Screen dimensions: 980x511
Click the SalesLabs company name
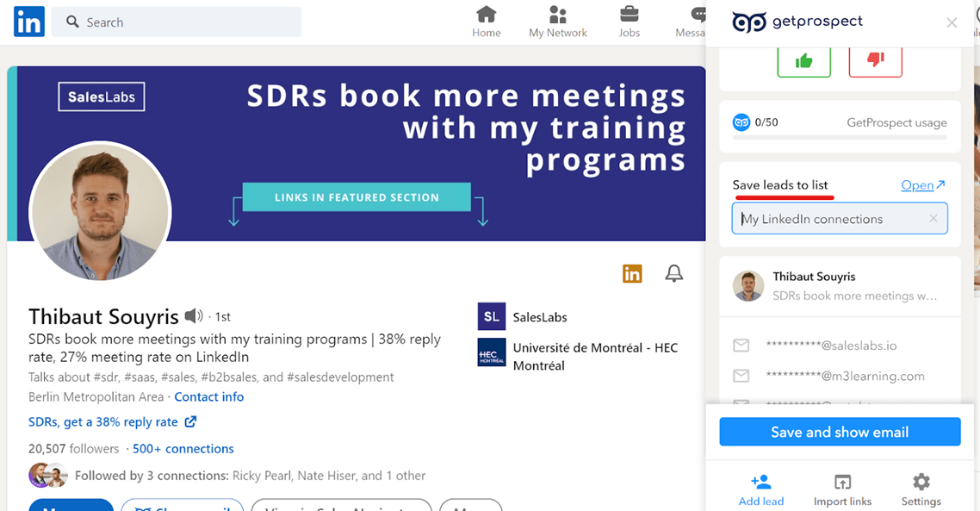click(x=540, y=317)
